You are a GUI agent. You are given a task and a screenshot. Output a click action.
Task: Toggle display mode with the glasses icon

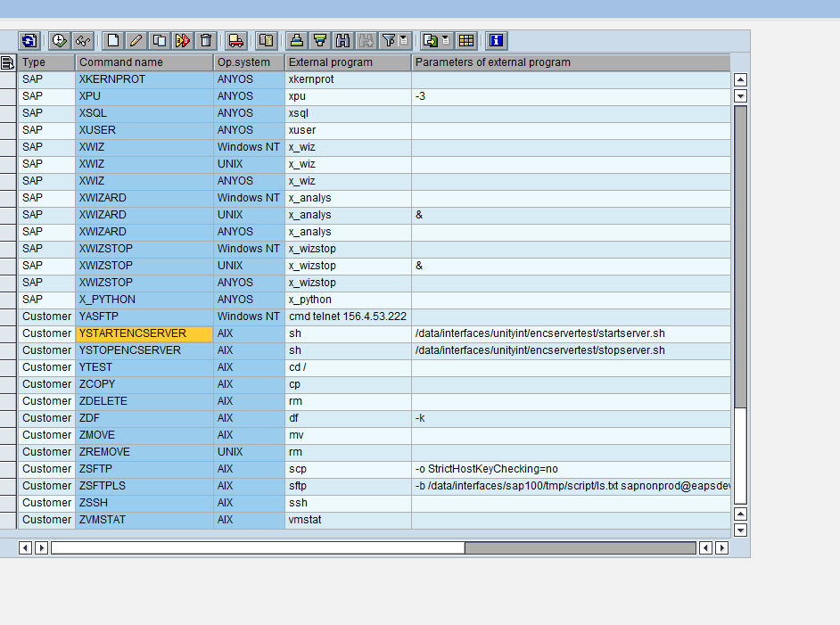coord(81,40)
